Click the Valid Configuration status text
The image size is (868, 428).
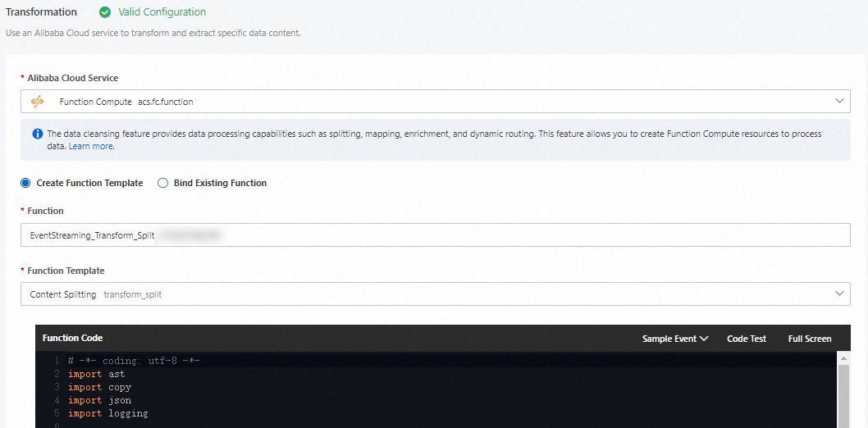click(x=162, y=11)
